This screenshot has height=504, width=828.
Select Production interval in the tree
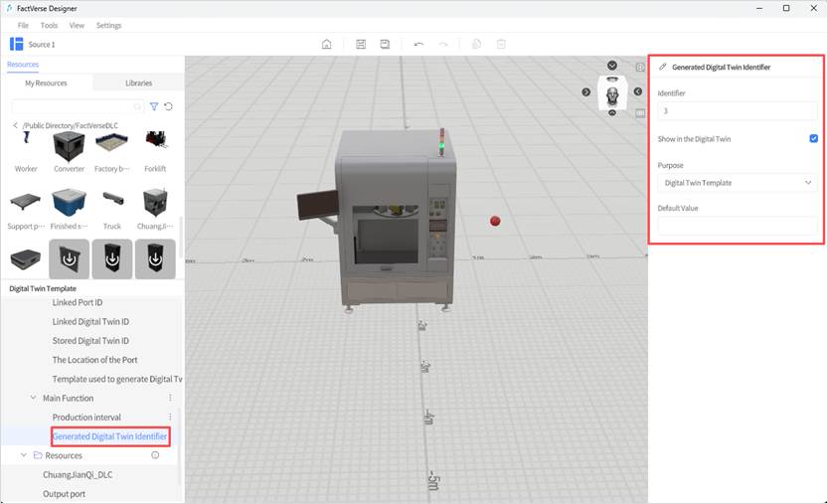[x=86, y=418]
